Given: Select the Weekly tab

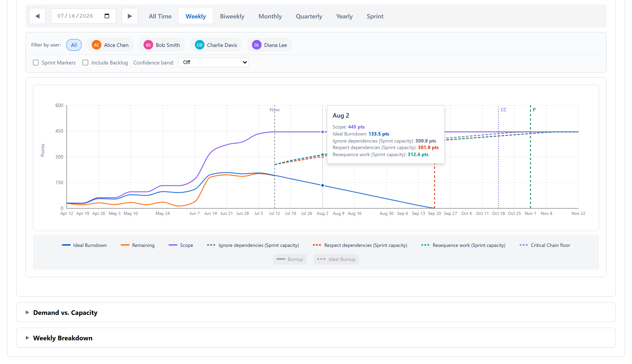Looking at the screenshot, I should pyautogui.click(x=196, y=16).
